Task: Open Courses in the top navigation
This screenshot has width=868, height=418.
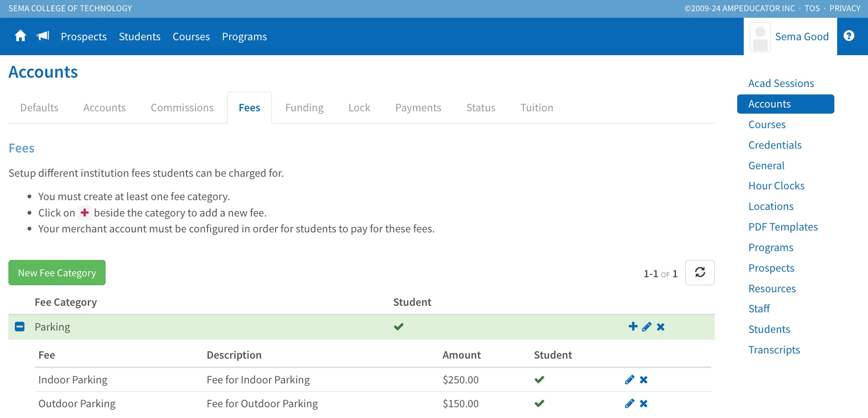Action: (191, 36)
